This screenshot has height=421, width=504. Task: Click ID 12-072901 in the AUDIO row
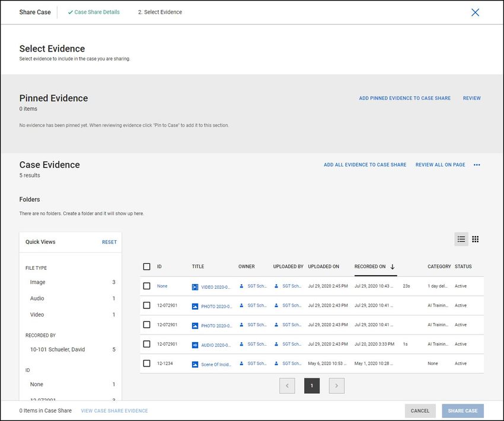coord(167,344)
